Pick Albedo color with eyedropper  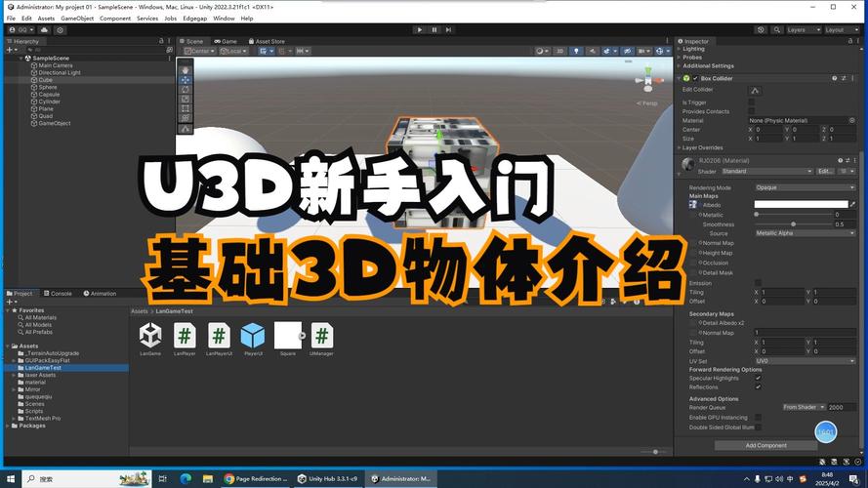point(852,205)
